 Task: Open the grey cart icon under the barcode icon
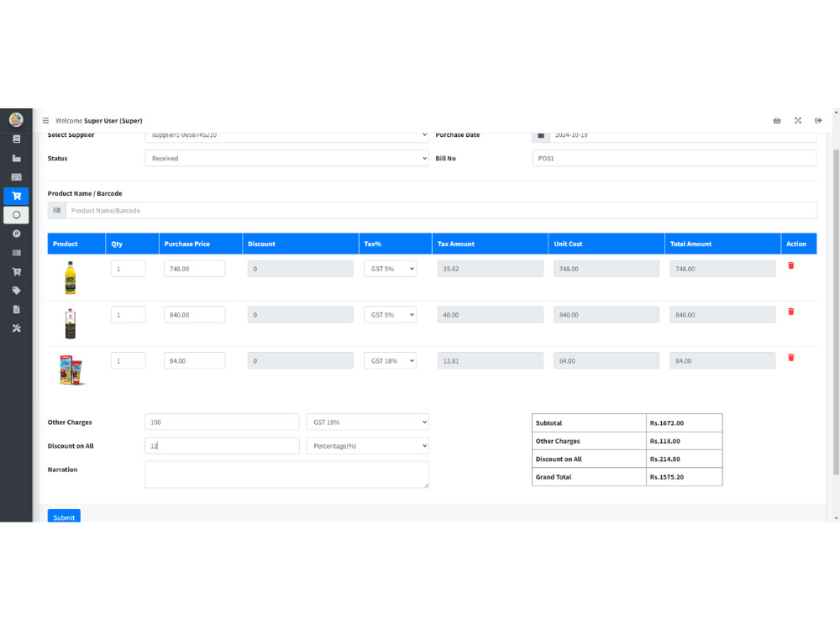point(16,271)
